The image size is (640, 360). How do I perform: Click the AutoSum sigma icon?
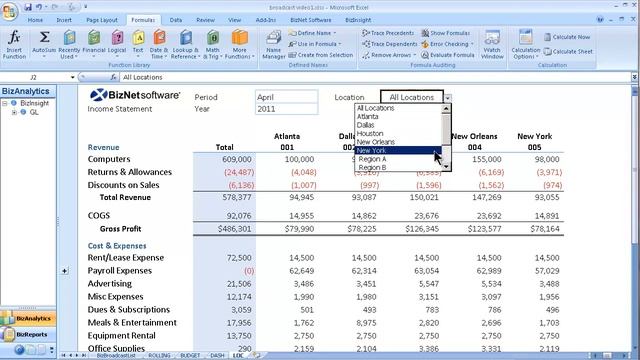pyautogui.click(x=44, y=38)
